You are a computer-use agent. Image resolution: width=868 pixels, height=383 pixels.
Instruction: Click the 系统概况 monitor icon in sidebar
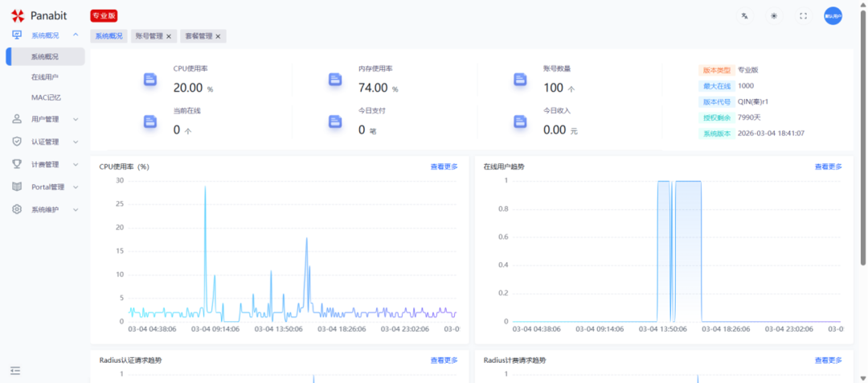pos(17,35)
